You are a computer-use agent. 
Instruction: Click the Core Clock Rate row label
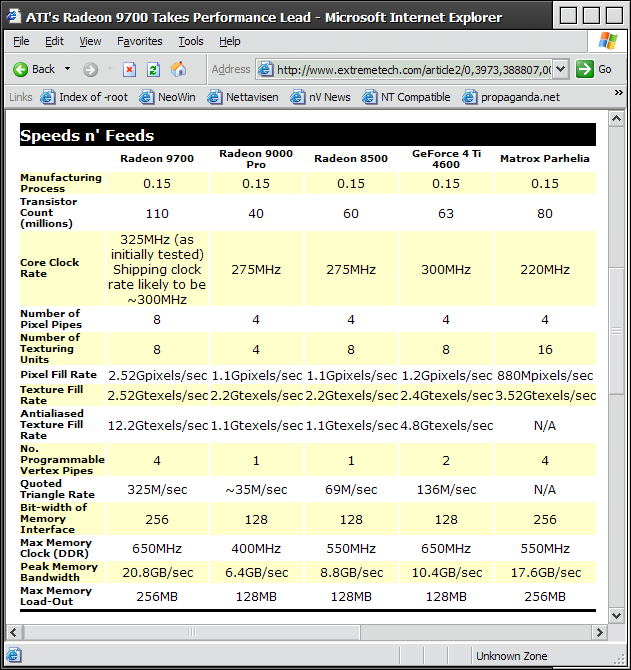(50, 268)
